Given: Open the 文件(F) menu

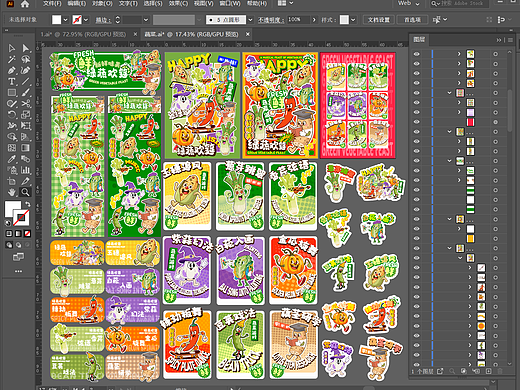Looking at the screenshot, I should (52, 3).
